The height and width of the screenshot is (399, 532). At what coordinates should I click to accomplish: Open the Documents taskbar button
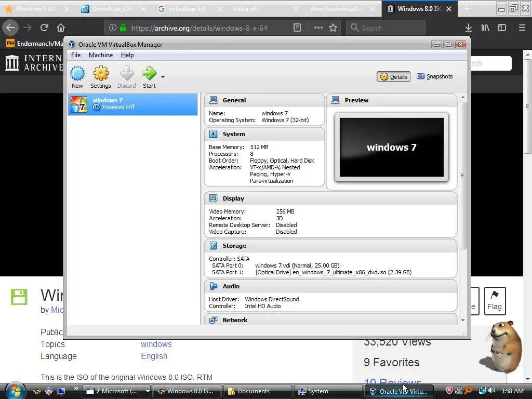257,391
